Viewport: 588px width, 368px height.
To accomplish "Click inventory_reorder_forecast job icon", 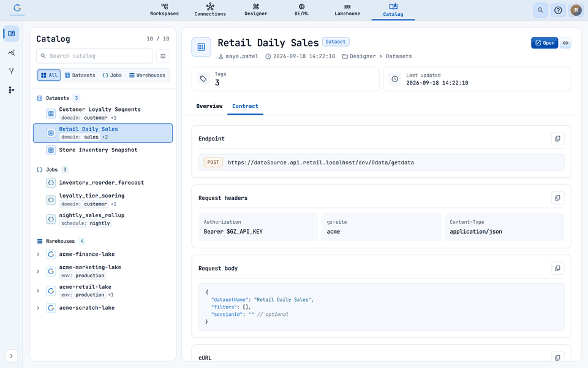I will coord(51,183).
